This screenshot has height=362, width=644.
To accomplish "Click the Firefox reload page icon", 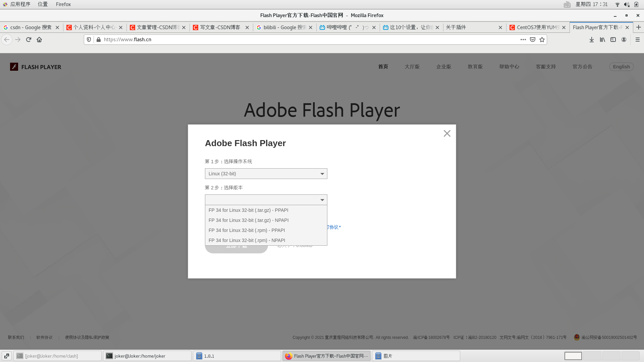I will tap(29, 40).
